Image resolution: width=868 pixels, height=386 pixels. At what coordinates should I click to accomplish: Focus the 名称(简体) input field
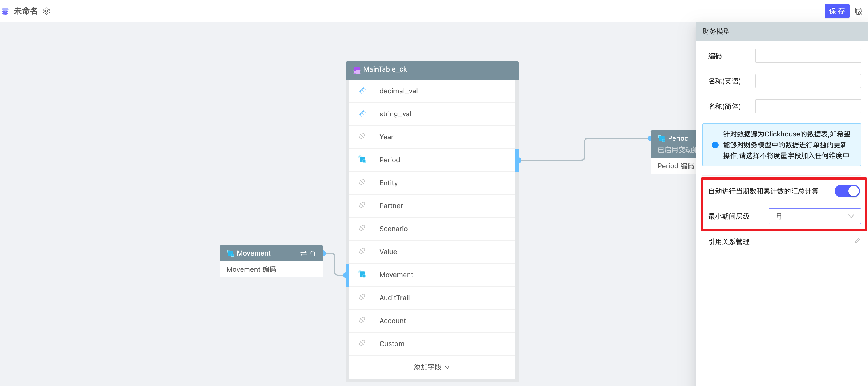pyautogui.click(x=807, y=107)
